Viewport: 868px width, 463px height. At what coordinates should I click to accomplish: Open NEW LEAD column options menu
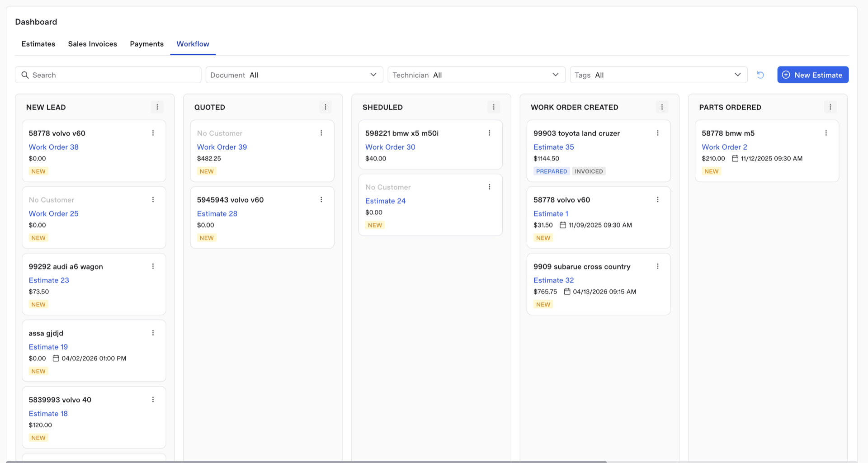(x=157, y=107)
